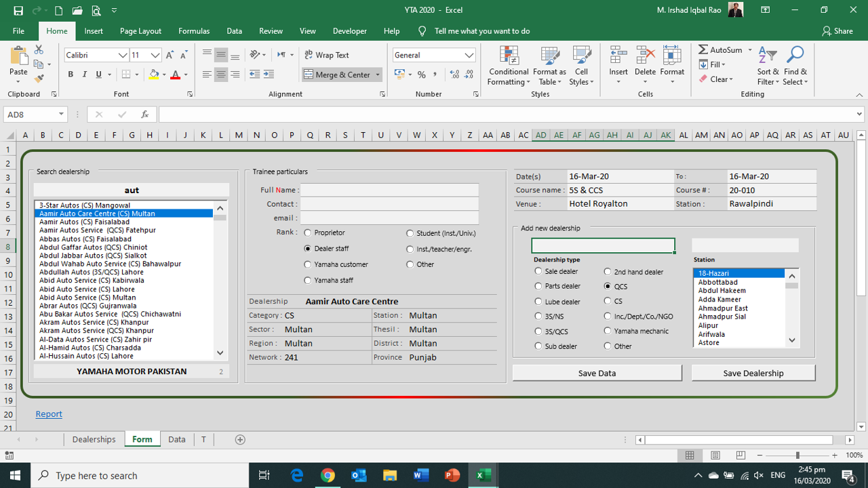
Task: Click the Format Painter icon
Action: tap(39, 79)
